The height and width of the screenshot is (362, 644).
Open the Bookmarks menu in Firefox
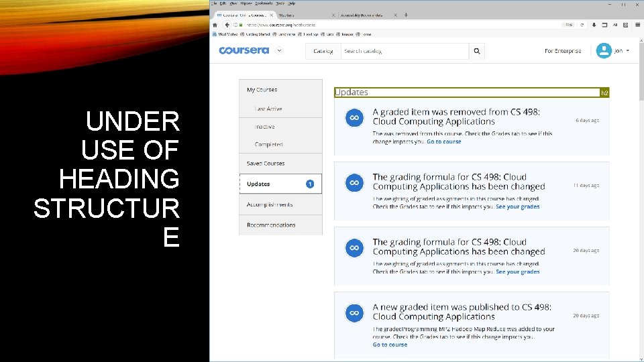(264, 3)
